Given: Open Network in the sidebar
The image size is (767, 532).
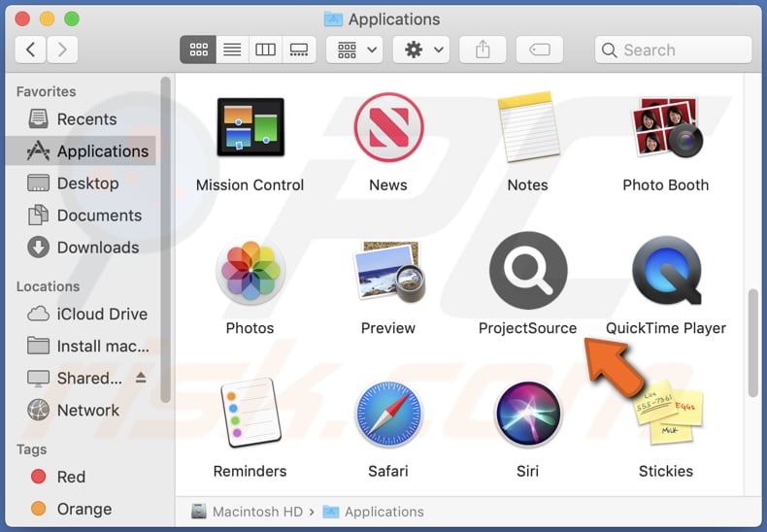Looking at the screenshot, I should (x=81, y=411).
